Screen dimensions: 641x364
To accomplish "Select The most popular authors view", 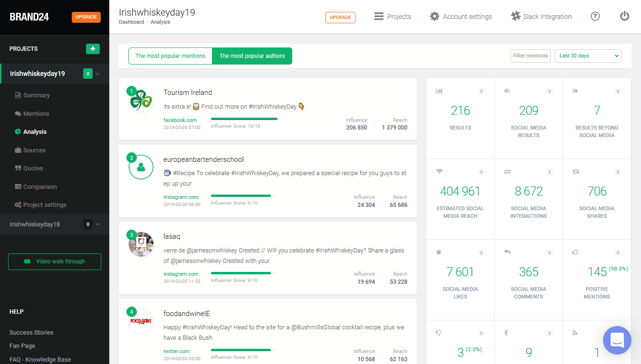I will [x=252, y=56].
